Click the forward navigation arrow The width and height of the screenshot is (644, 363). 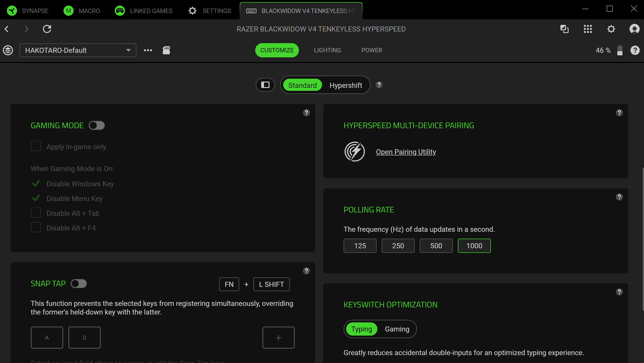point(27,29)
